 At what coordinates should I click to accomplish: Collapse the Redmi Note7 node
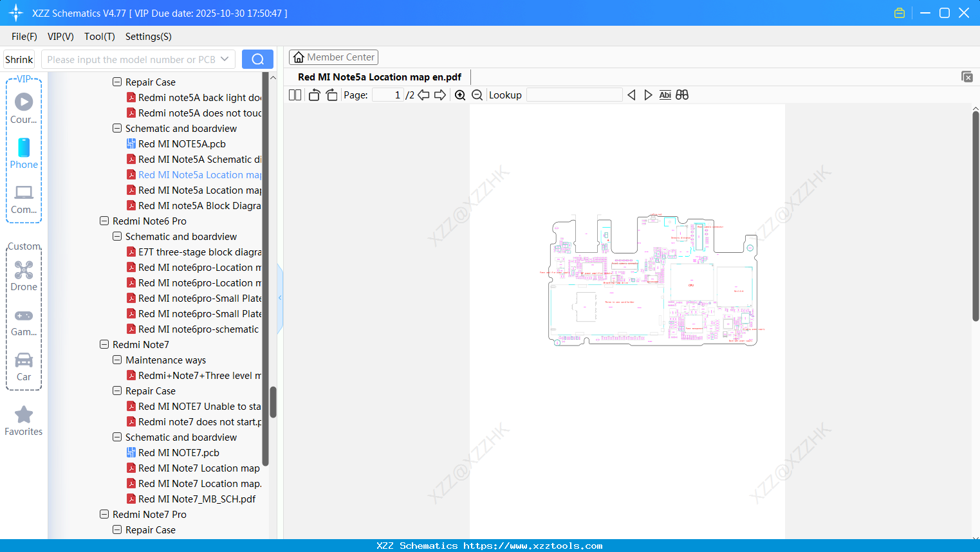pos(104,344)
